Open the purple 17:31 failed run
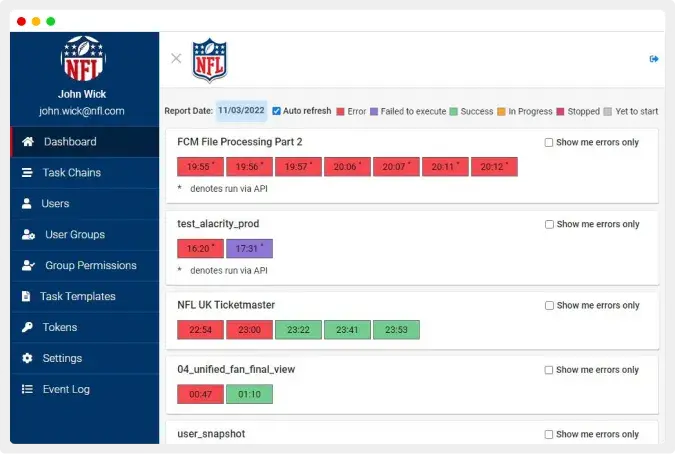This screenshot has height=454, width=675. [x=250, y=248]
